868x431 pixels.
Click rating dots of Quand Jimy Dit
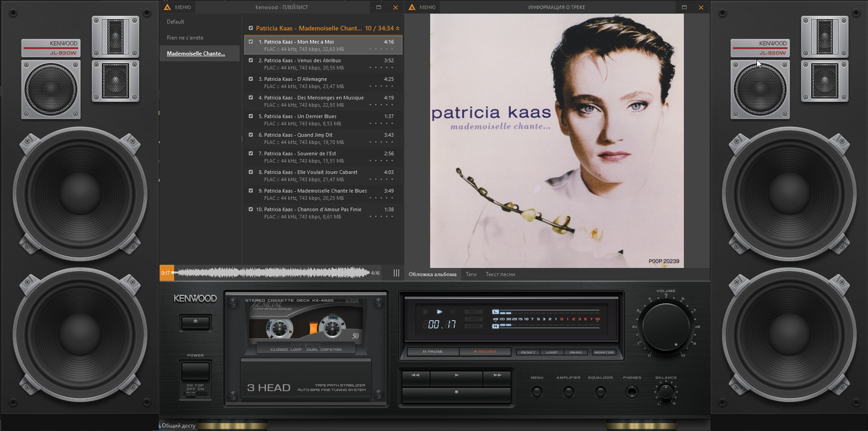tap(381, 142)
